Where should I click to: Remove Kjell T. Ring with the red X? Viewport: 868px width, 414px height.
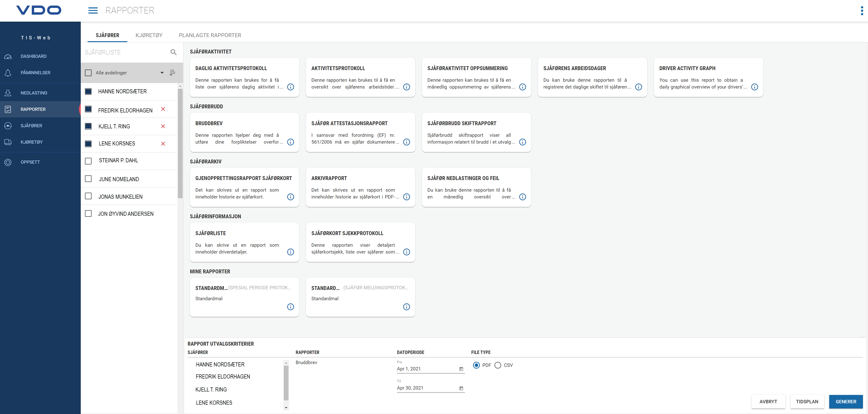coord(163,126)
